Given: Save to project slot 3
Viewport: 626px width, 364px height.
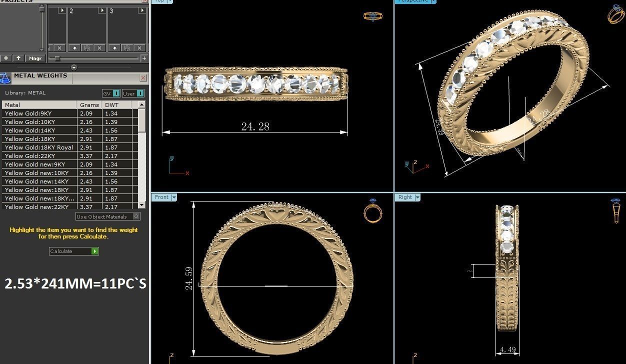Looking at the screenshot, I should [127, 48].
